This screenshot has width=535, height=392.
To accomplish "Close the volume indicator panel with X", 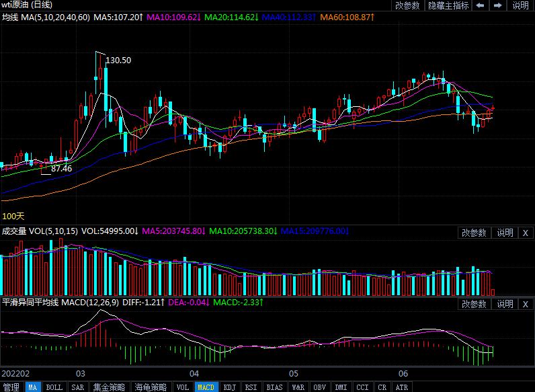I will point(525,233).
